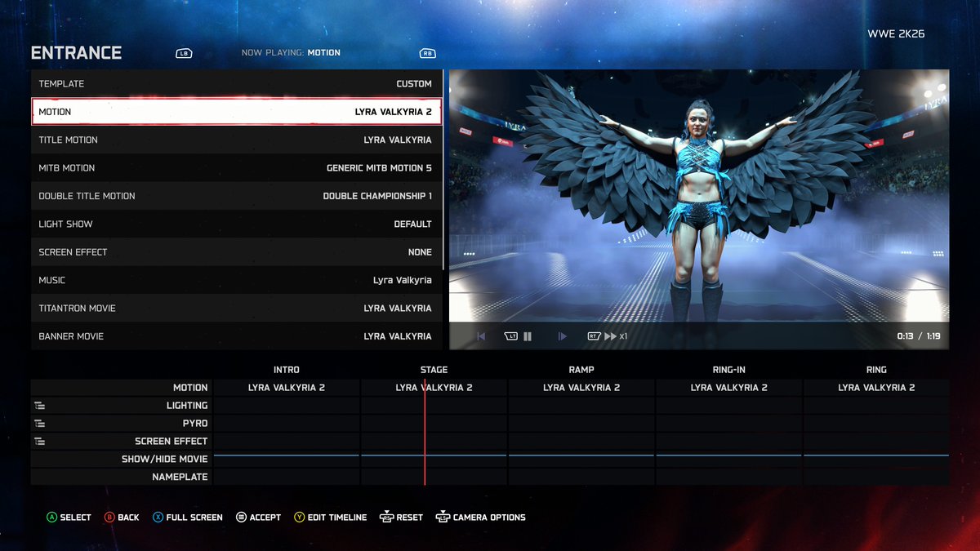Select Intro motion cell Lyra Valkyria 2
980x551 pixels.
287,388
